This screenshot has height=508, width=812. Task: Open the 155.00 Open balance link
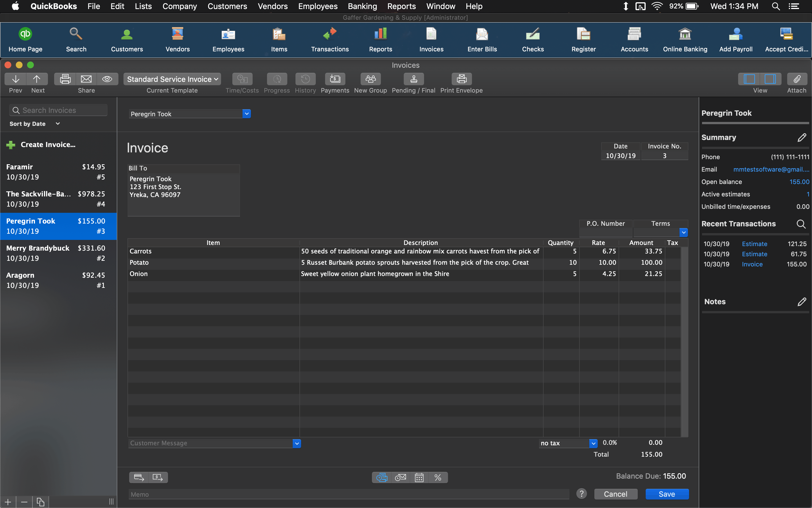click(799, 182)
